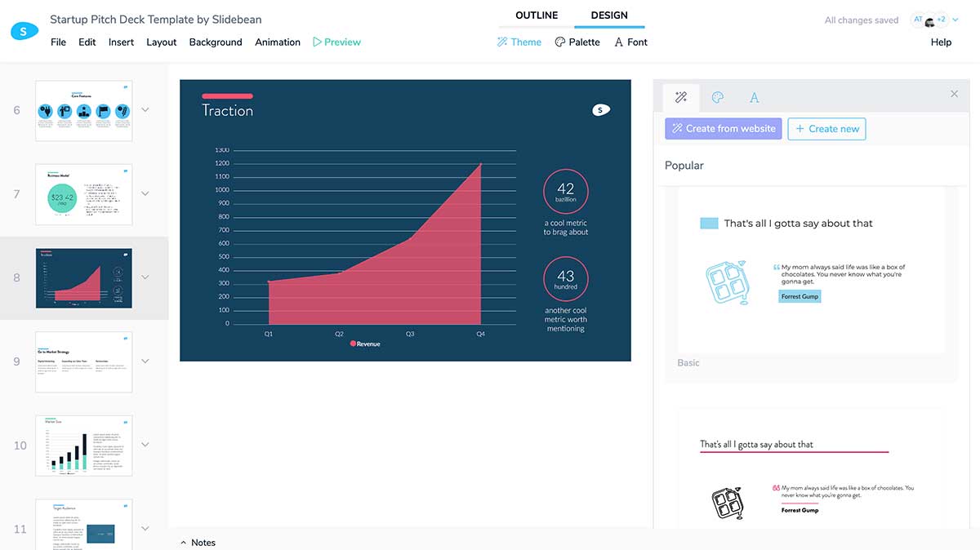Open Font settings from the design toolbar
The image size is (980, 550).
630,42
